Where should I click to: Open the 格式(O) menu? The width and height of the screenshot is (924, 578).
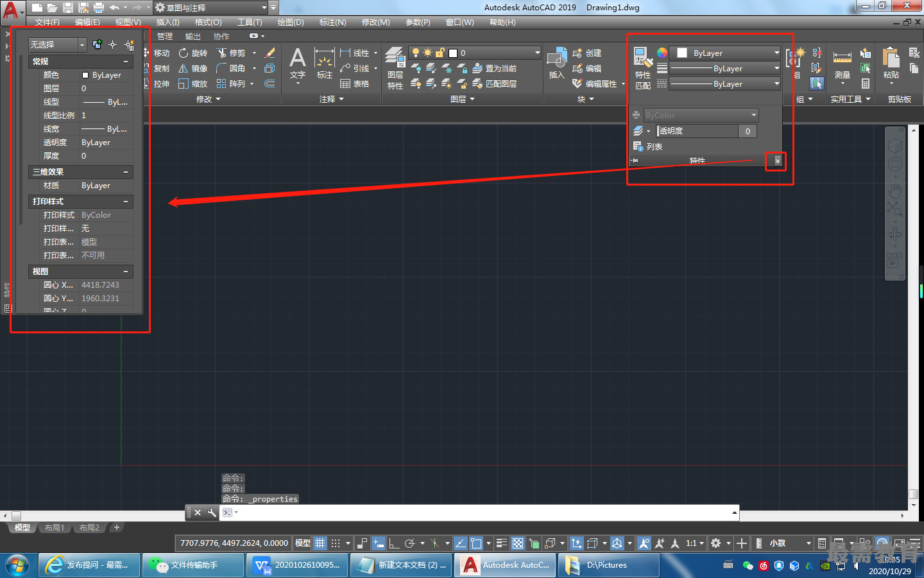click(x=209, y=22)
